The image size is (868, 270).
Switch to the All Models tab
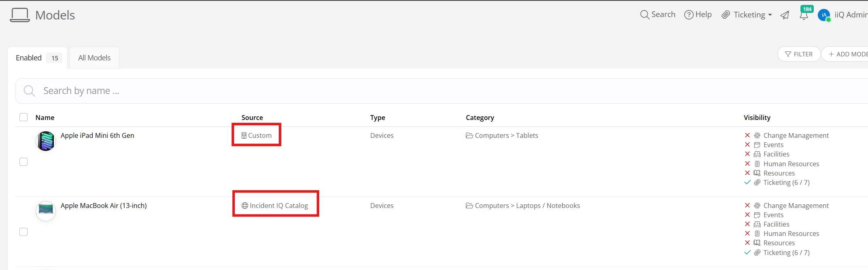click(x=94, y=58)
